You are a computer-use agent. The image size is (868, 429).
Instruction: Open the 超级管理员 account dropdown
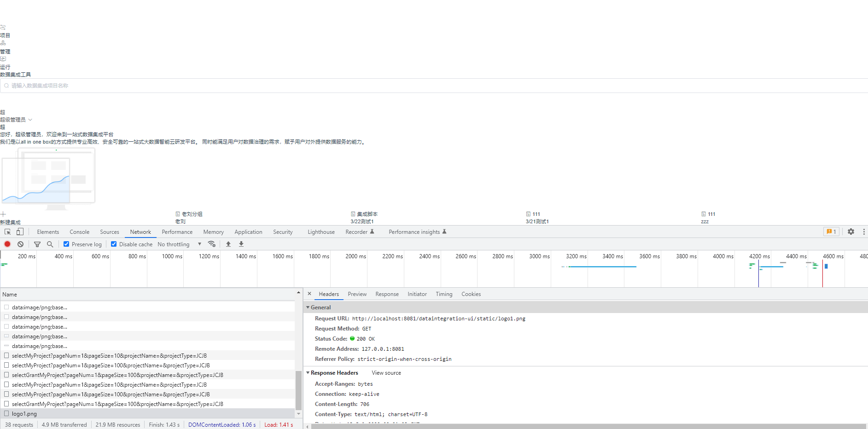[17, 119]
